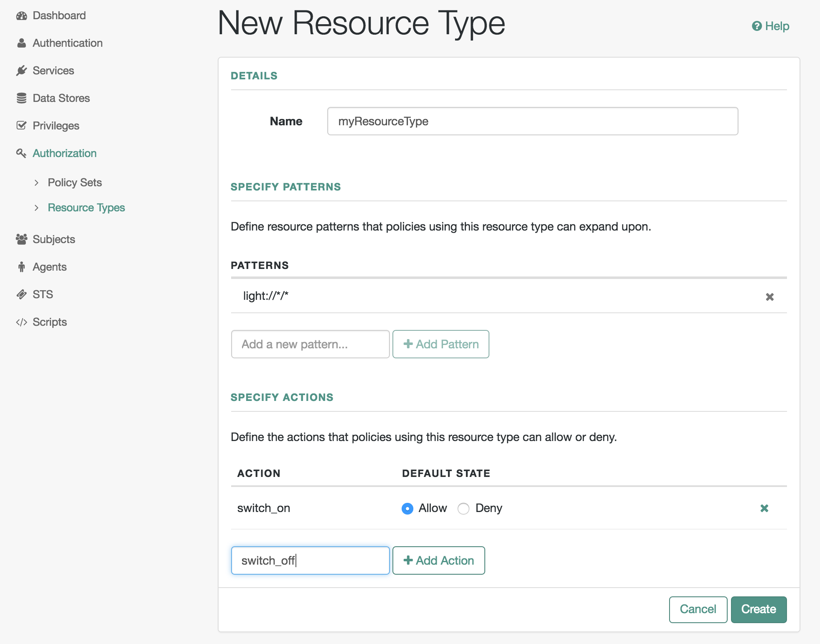Open Data Stores in sidebar
Image resolution: width=820 pixels, height=644 pixels.
pos(61,99)
